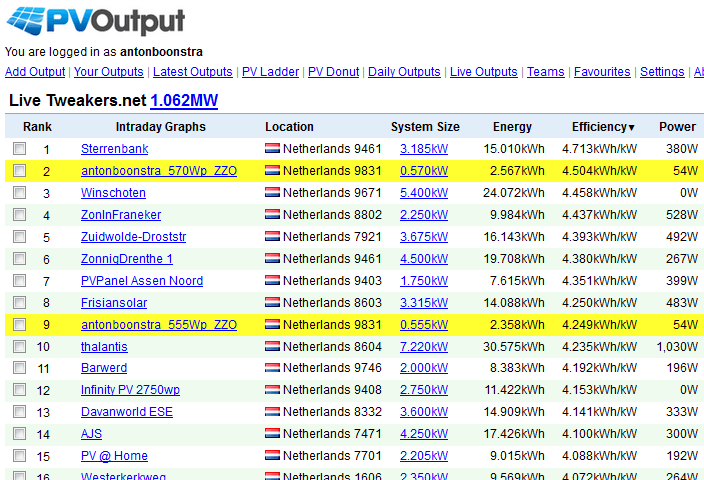Open the Teams page
The width and height of the screenshot is (704, 480).
(546, 72)
